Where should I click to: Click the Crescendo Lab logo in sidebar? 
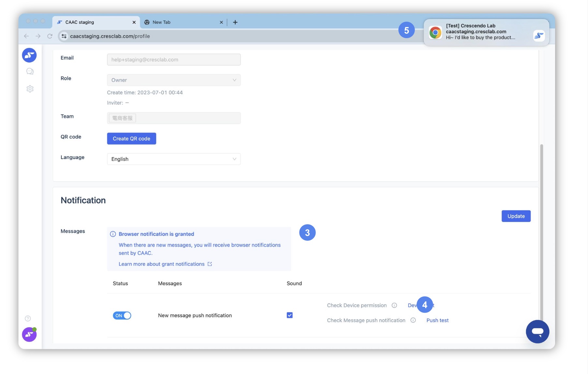coord(29,55)
